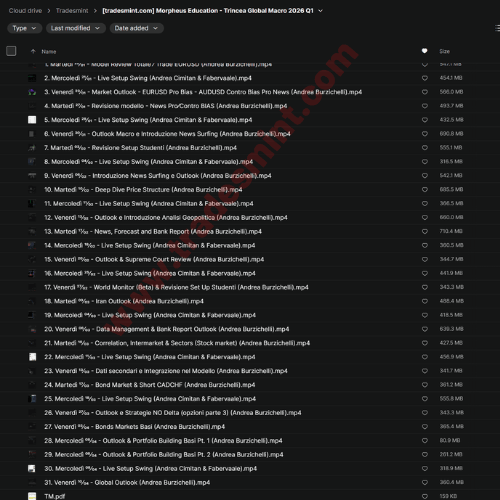Click heart on '17. Venerdì World Monitor (Beta)' row
The image size is (500, 500).
[425, 287]
